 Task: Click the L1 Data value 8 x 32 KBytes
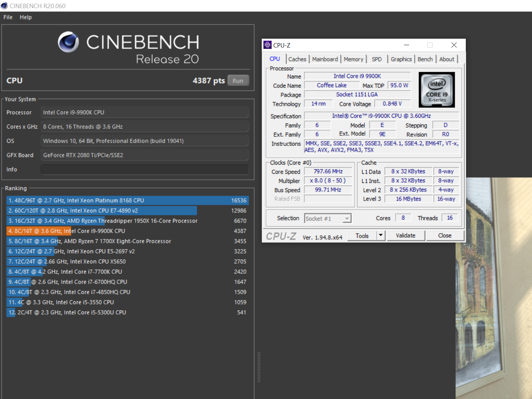pyautogui.click(x=408, y=172)
